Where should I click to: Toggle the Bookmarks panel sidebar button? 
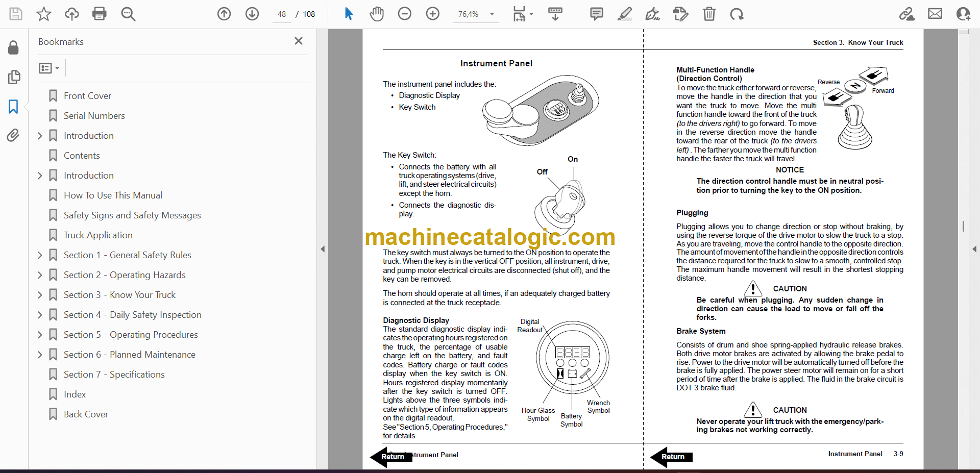pyautogui.click(x=13, y=107)
